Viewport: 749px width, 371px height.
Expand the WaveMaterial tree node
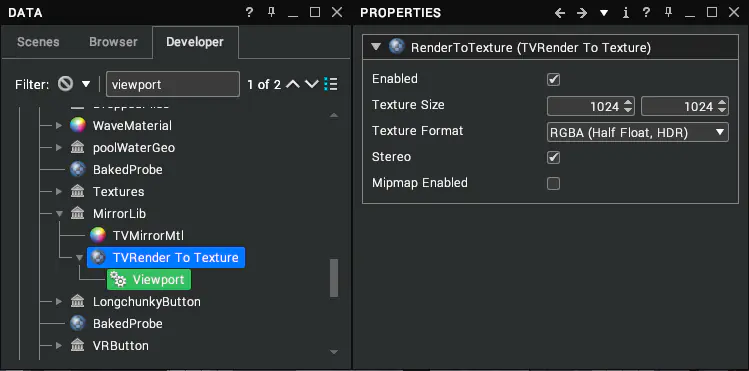[59, 126]
